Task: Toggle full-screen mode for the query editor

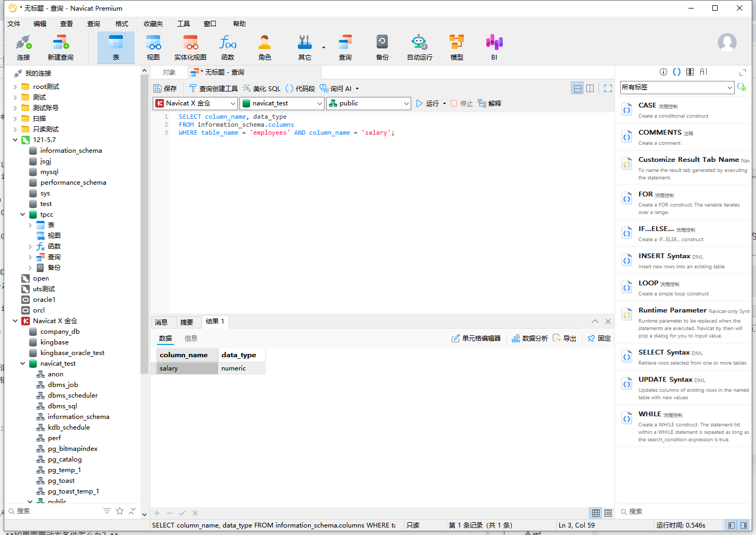Action: [x=608, y=88]
